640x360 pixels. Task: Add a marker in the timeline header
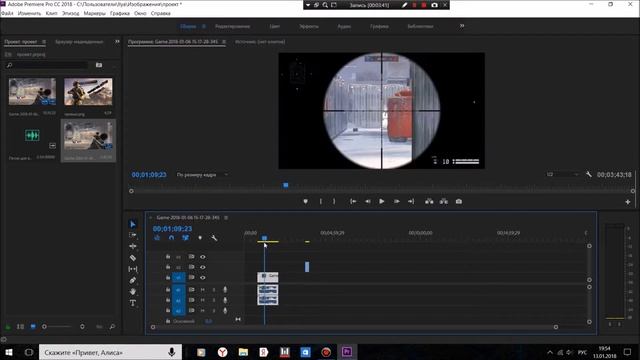(200, 238)
